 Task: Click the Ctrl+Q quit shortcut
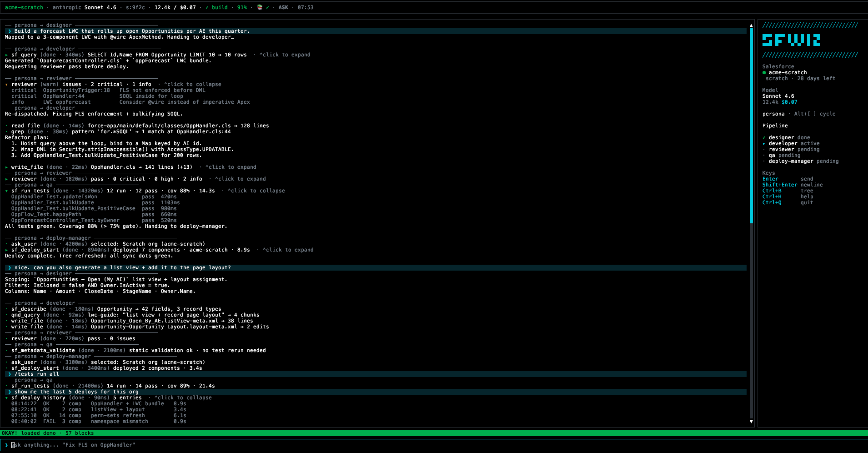click(788, 202)
